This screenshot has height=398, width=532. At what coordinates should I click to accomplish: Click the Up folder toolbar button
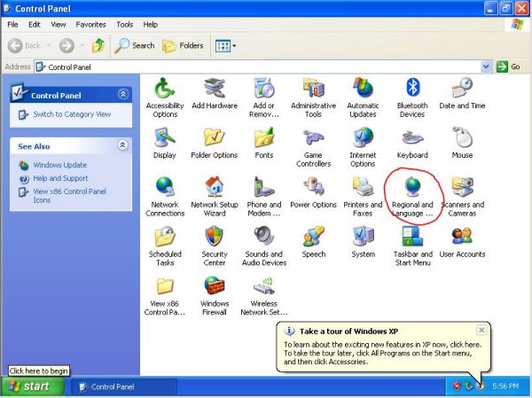pos(98,46)
